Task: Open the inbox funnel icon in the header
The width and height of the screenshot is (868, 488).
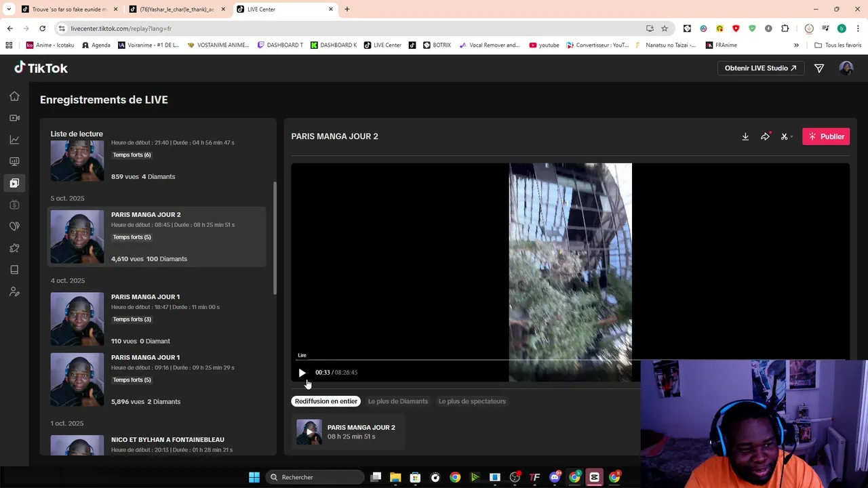Action: (x=819, y=68)
